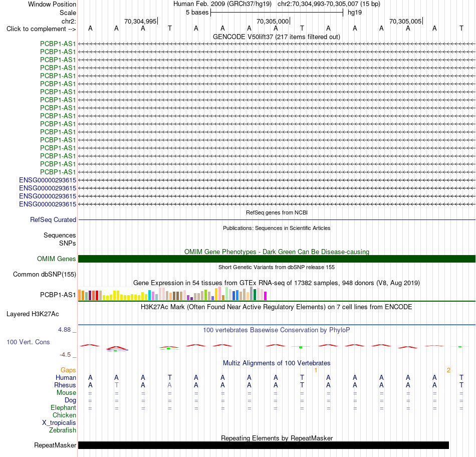The height and width of the screenshot is (457, 476).
Task: Select the "Scale" track label
Action: [x=68, y=13]
